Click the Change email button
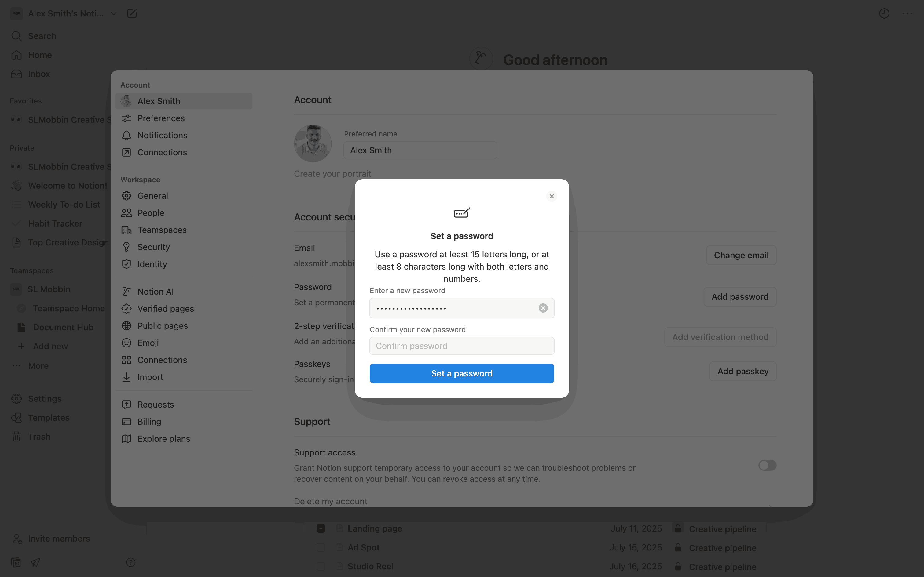Image resolution: width=924 pixels, height=577 pixels. 741,255
